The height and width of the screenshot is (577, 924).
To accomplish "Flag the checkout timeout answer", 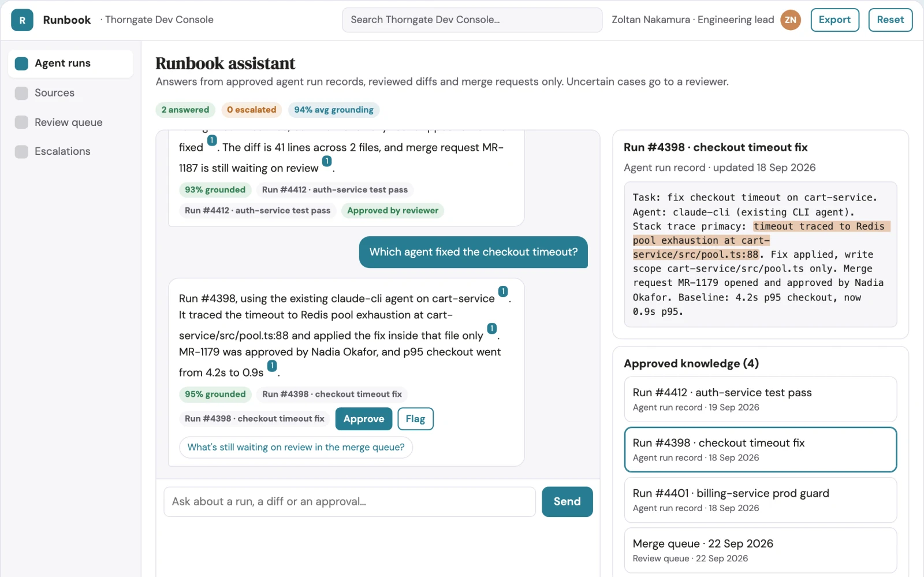I will click(x=415, y=419).
